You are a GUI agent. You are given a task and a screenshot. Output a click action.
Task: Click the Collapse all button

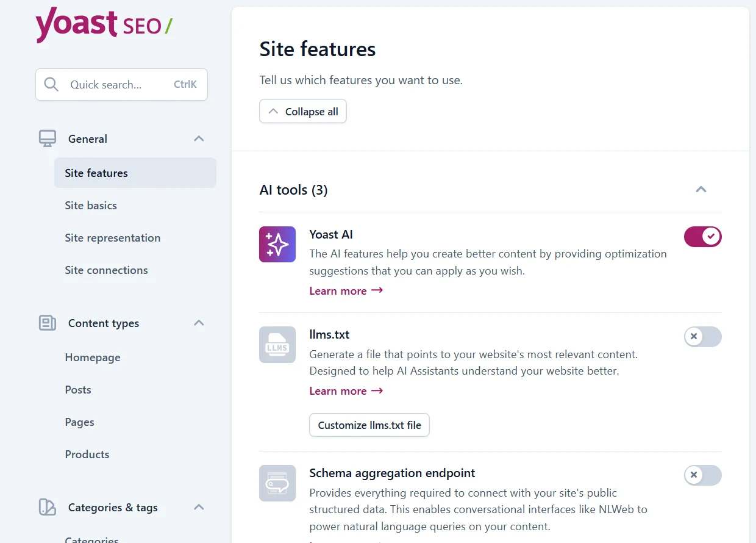pos(303,112)
